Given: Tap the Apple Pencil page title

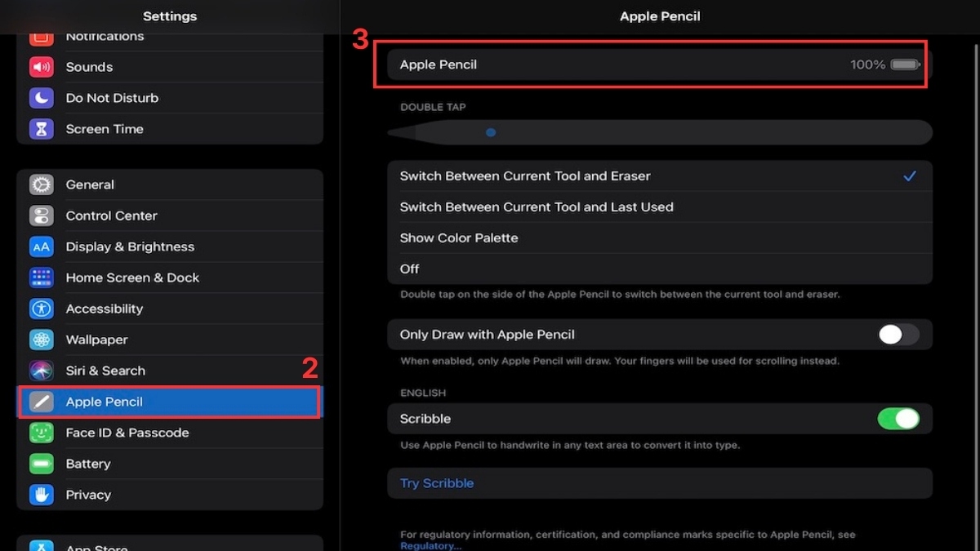Looking at the screenshot, I should [x=660, y=16].
